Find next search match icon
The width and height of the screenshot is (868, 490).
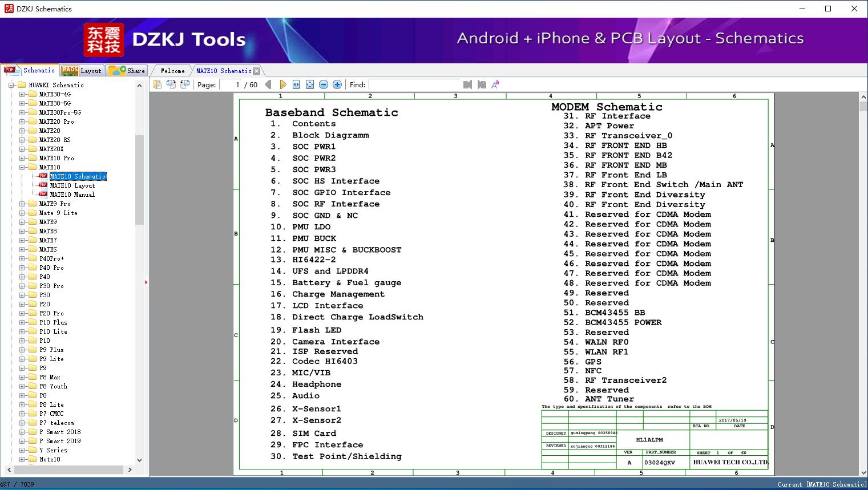(x=482, y=84)
